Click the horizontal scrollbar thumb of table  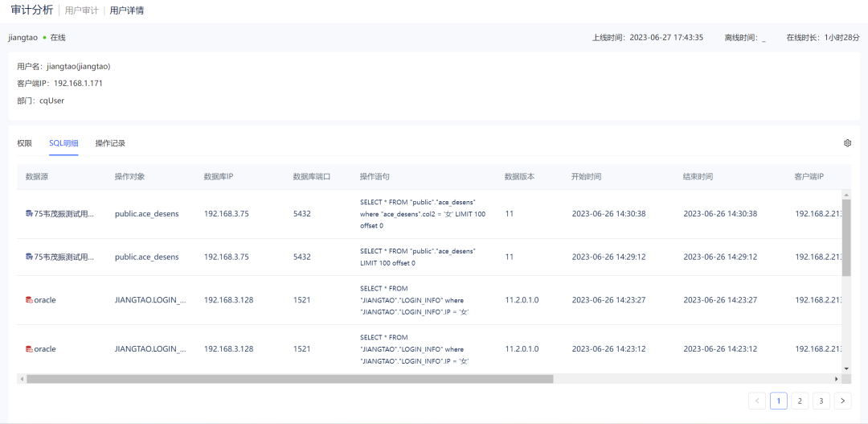(290, 379)
